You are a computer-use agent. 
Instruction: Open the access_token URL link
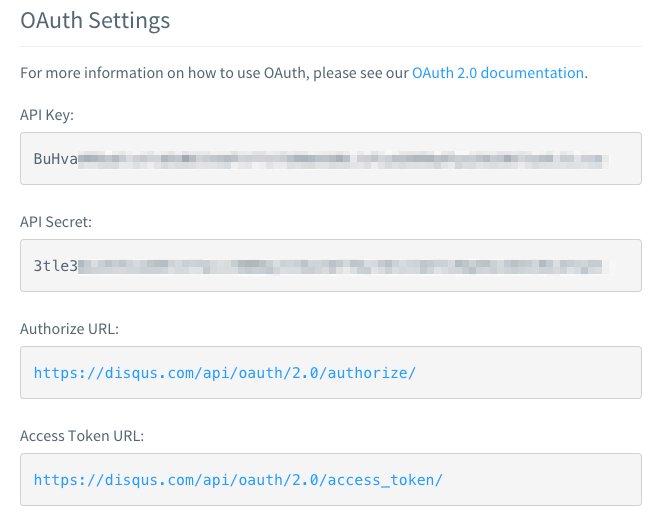coord(238,480)
